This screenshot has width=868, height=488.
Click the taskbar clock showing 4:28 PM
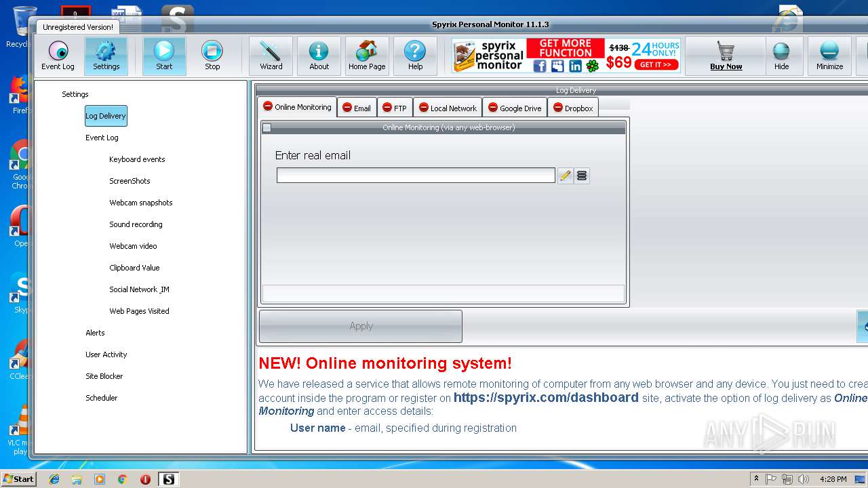click(x=833, y=479)
